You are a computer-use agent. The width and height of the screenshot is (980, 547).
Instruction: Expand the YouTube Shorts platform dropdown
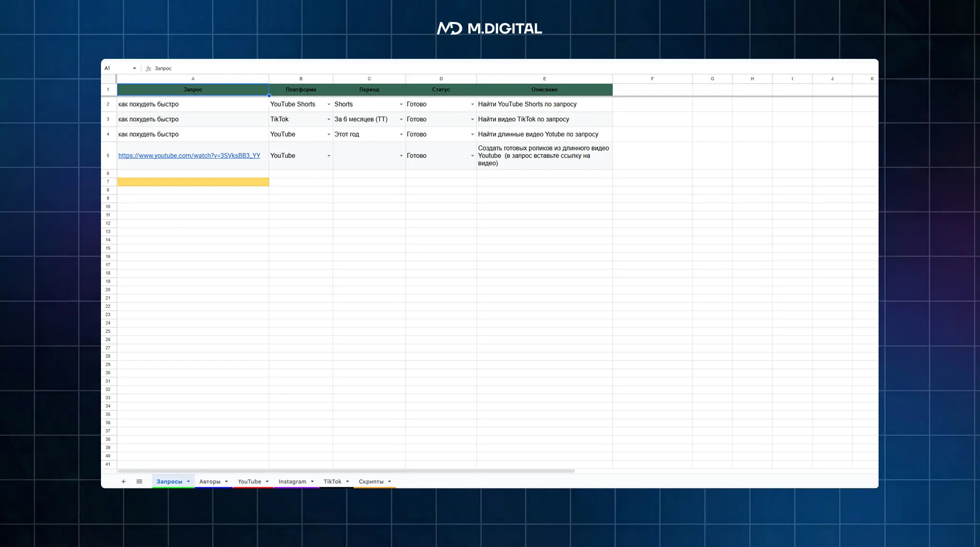click(x=329, y=104)
